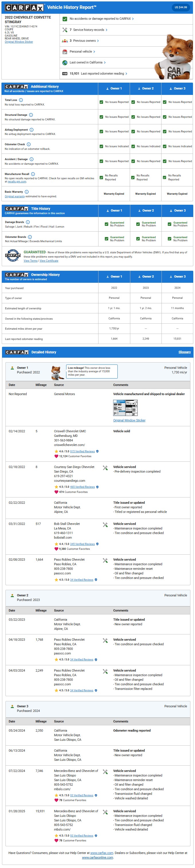Click Owner 1 Guaranteed checkmark for Damage Brands
This screenshot has height=868, width=195.
(107, 224)
